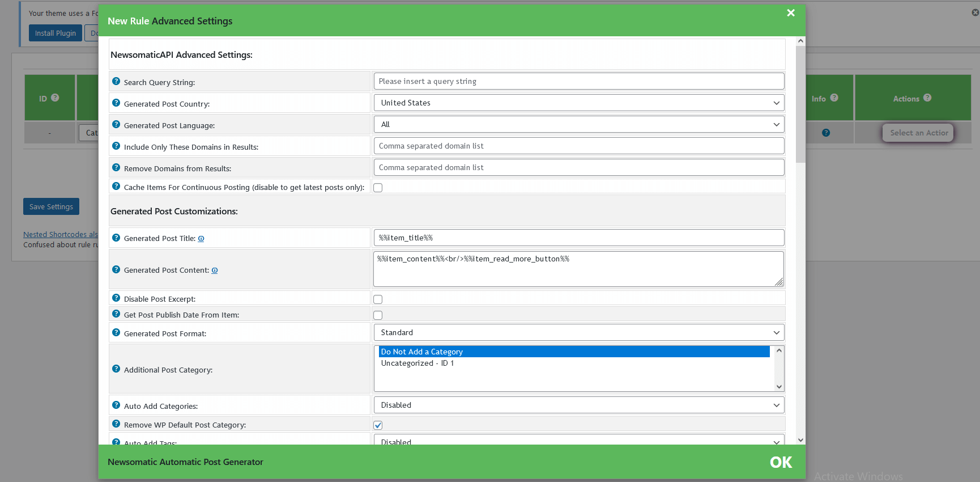Click blue info icon in rule row
This screenshot has height=482, width=980.
(826, 133)
